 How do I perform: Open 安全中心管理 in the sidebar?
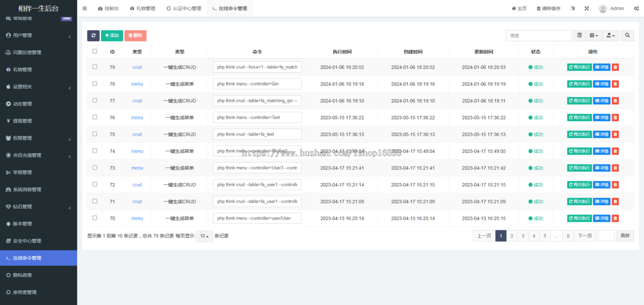(39, 241)
